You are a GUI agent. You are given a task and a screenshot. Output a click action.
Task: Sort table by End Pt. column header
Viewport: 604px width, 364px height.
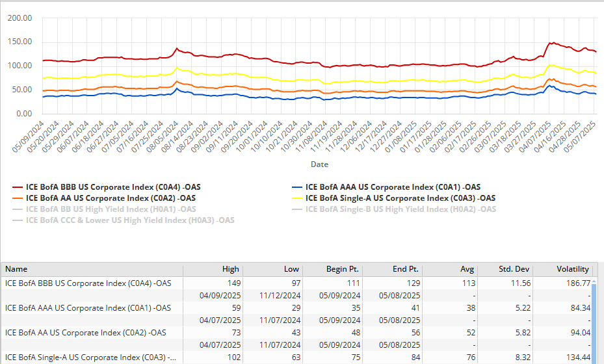pyautogui.click(x=392, y=269)
